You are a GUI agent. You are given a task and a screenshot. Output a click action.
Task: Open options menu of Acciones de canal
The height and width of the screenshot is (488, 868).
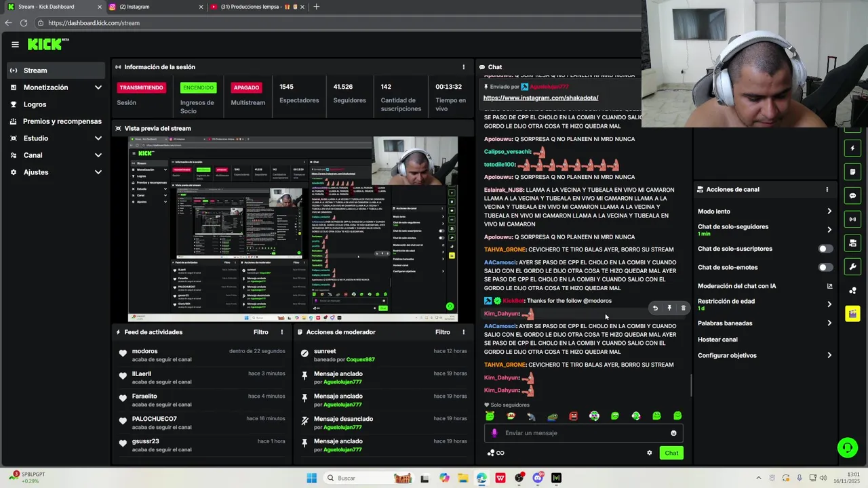(x=827, y=190)
